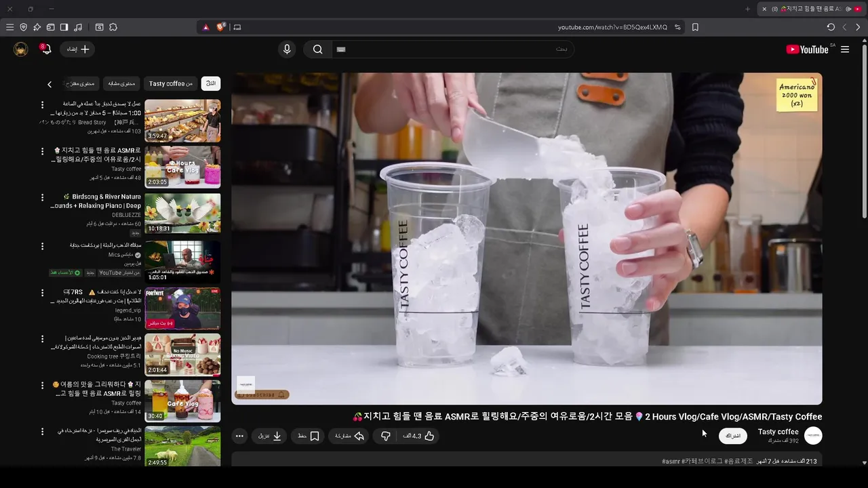Screen dimensions: 868x488
Task: Open options for the 2:03:05 Tasty coffee video
Action: coord(42,151)
